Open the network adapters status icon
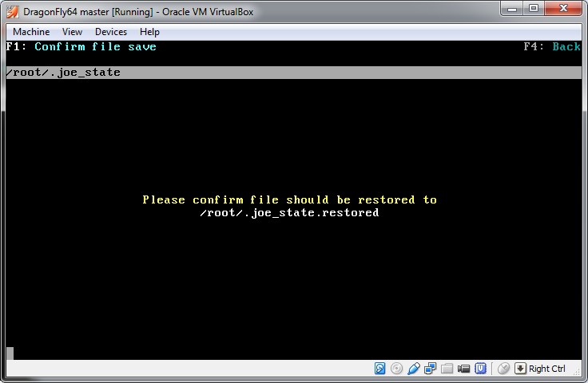588x383 pixels. [x=430, y=369]
